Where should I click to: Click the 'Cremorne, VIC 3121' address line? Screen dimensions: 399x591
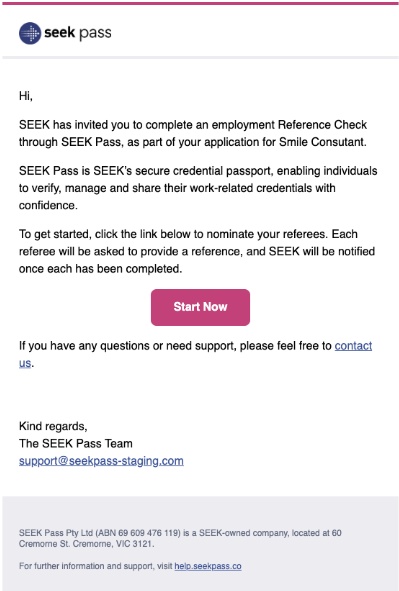pos(87,544)
